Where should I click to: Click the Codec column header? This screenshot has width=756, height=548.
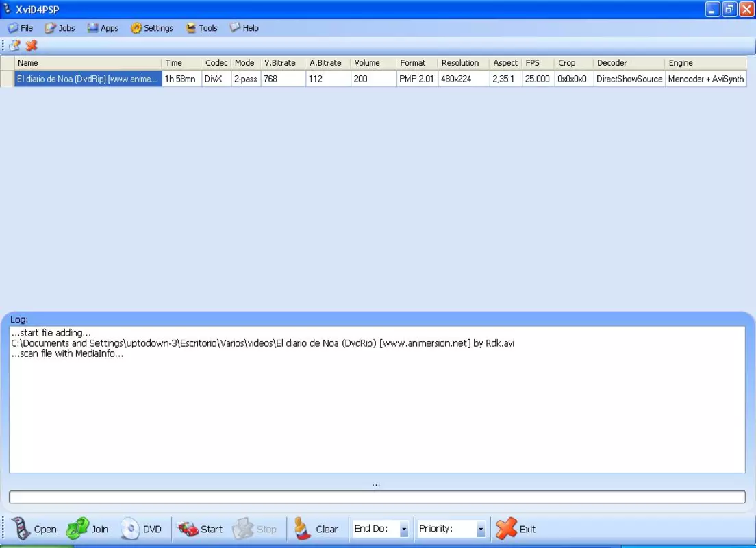216,63
